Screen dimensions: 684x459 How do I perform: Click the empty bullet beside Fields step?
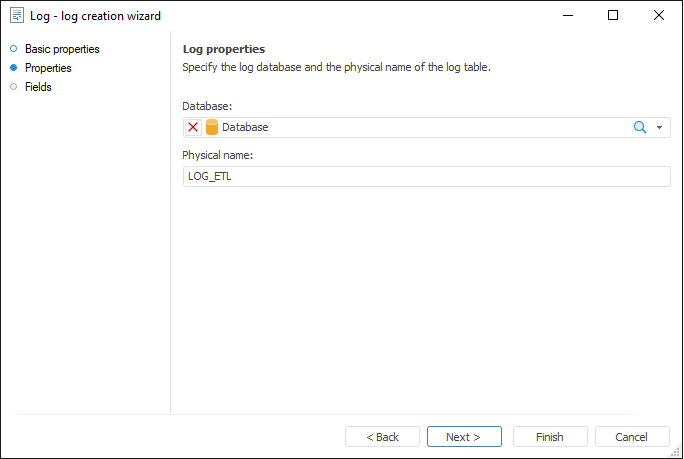(14, 87)
